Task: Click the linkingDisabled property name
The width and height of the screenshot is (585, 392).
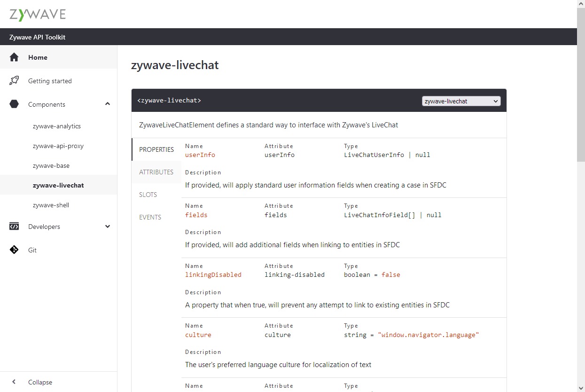Action: click(x=213, y=274)
